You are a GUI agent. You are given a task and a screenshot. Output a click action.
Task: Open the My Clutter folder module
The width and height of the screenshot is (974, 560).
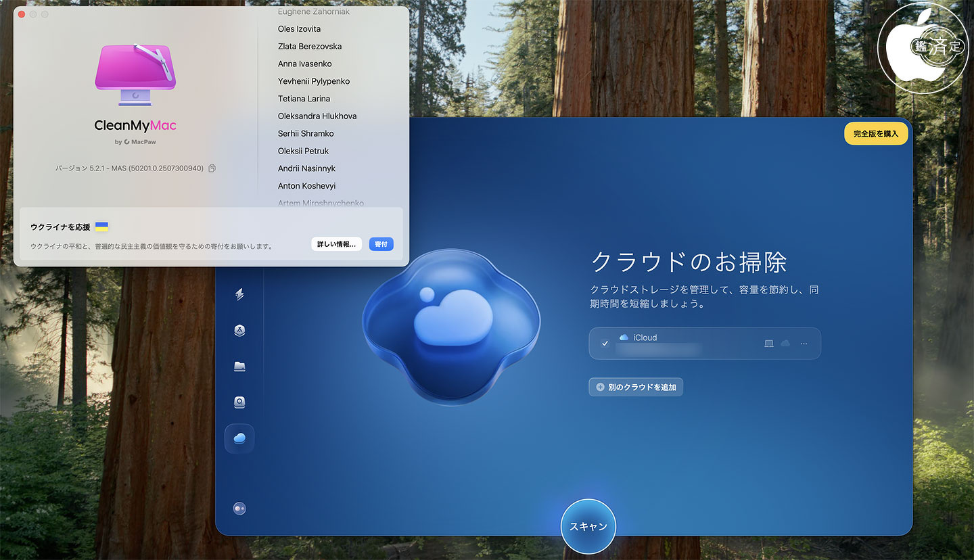(x=239, y=366)
